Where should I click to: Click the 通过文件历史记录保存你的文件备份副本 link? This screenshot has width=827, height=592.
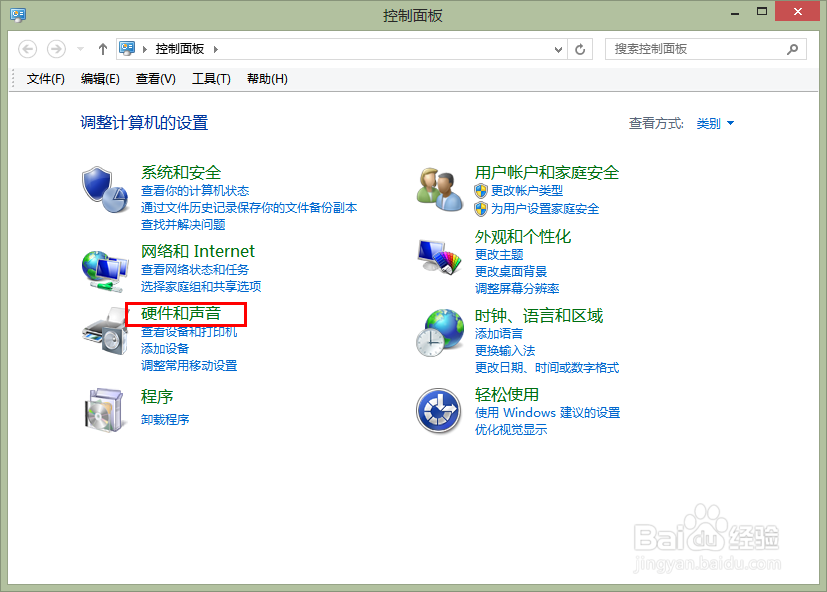tap(249, 208)
